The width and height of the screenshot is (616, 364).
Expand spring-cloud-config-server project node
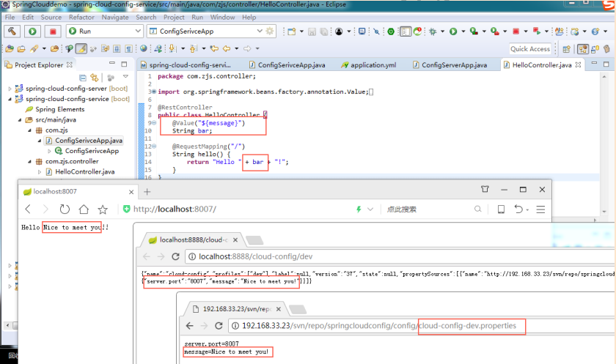click(x=10, y=89)
